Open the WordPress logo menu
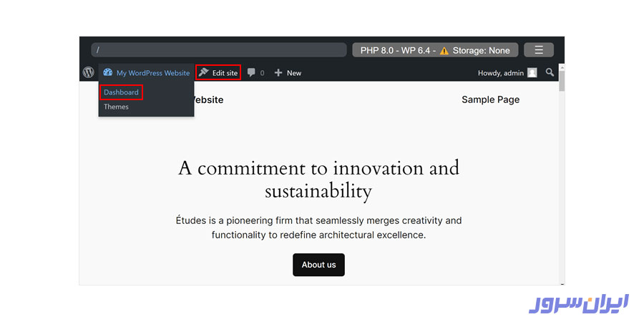Screen dimensions: 644x322 (88, 73)
